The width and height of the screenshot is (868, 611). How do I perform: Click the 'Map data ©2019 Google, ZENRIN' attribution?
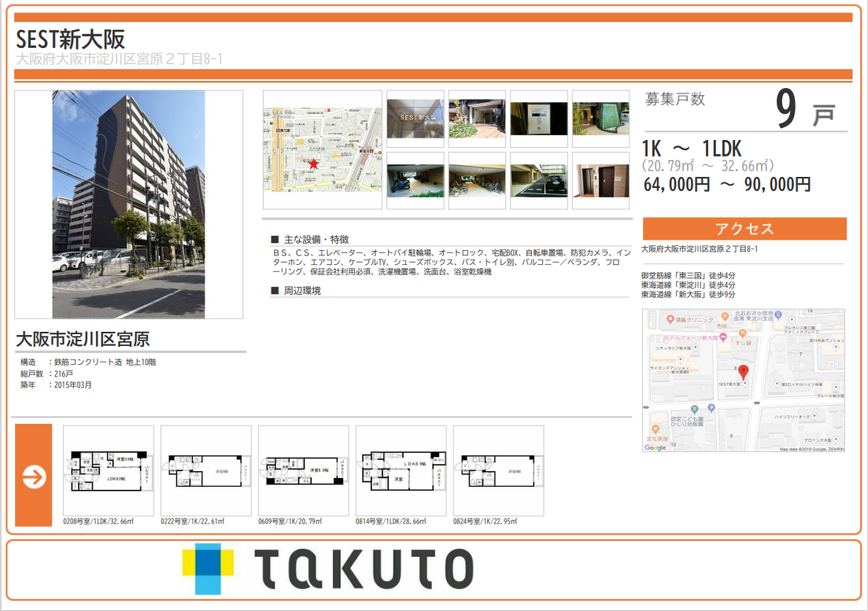click(812, 449)
